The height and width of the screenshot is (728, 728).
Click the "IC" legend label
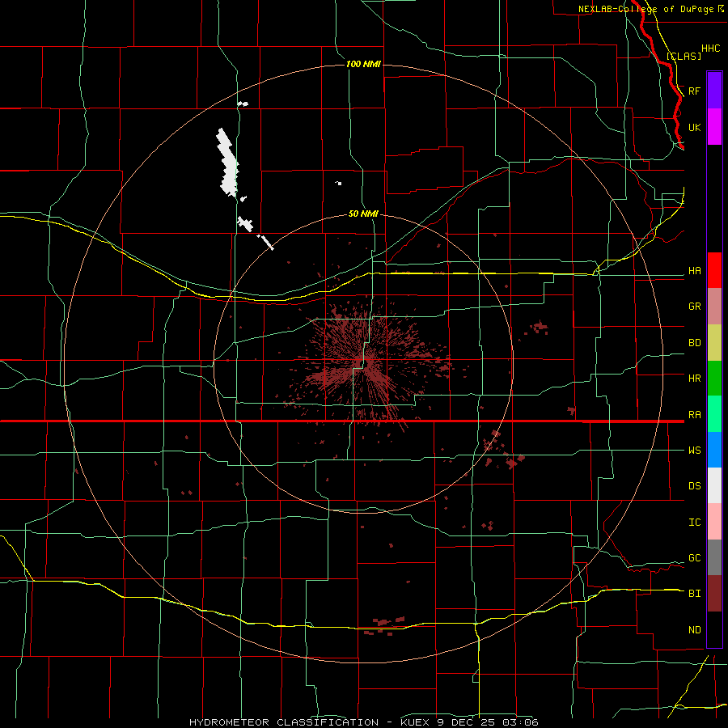(x=694, y=523)
